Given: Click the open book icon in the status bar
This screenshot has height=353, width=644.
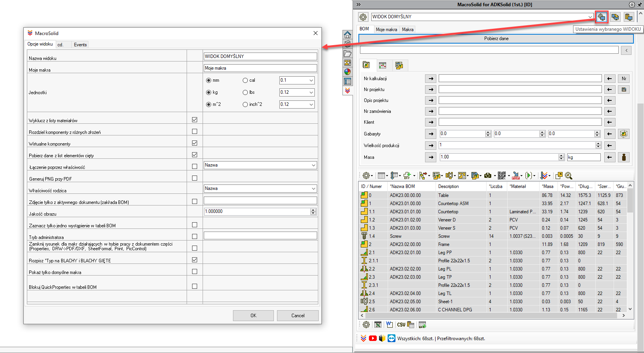Looking at the screenshot, I should [382, 338].
